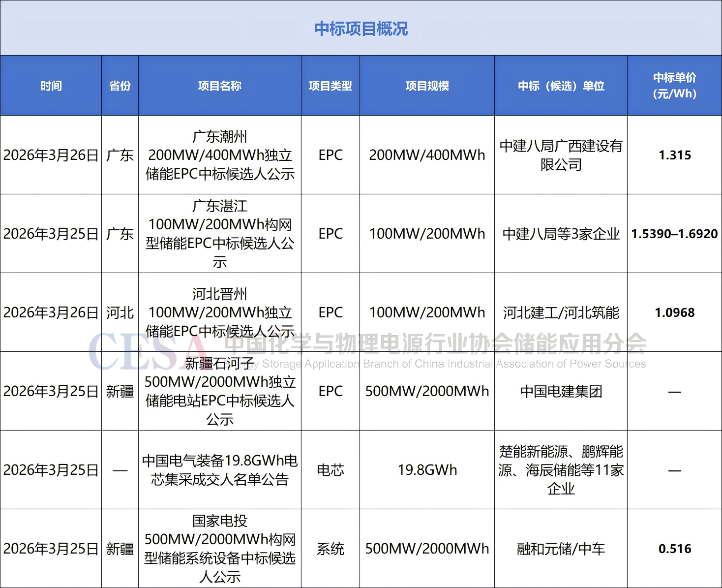Viewport: 722px width, 588px height.
Task: Click the 电芯 project type cell
Action: coord(330,470)
